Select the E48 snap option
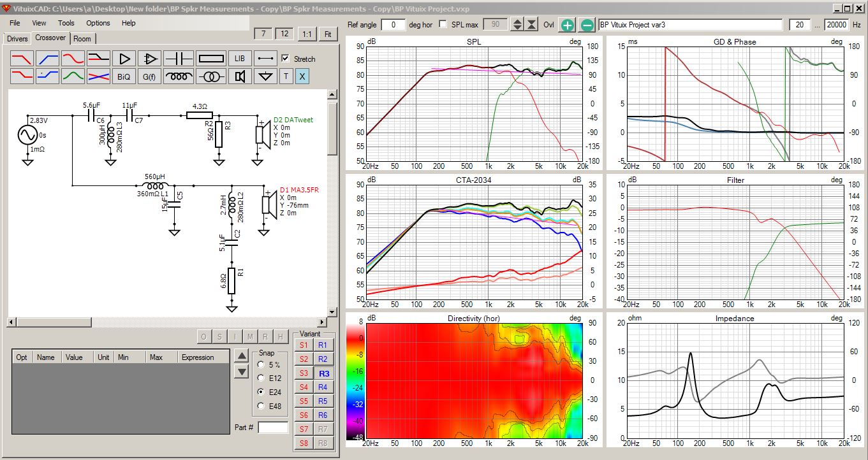Image resolution: width=868 pixels, height=460 pixels. point(261,406)
